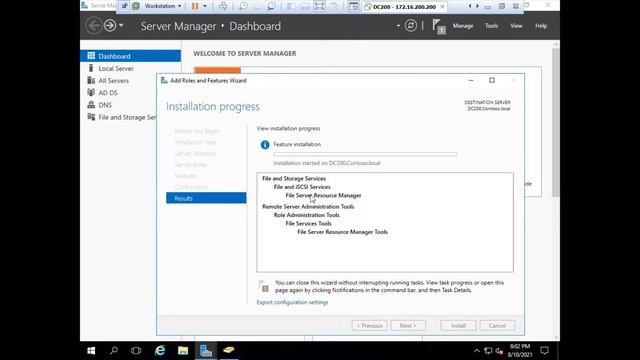Click the Dashboard sidebar icon
This screenshot has height=360, width=640.
tap(91, 56)
